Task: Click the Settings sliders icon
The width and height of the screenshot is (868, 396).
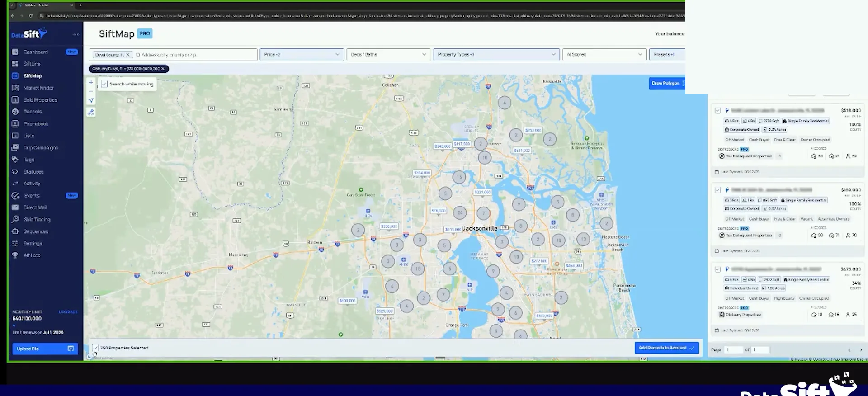Action: pyautogui.click(x=15, y=243)
